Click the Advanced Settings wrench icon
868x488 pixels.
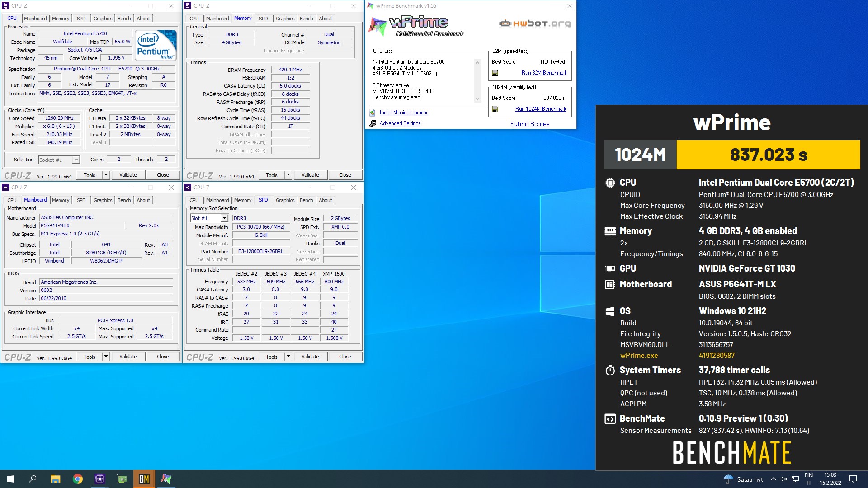[x=373, y=123]
